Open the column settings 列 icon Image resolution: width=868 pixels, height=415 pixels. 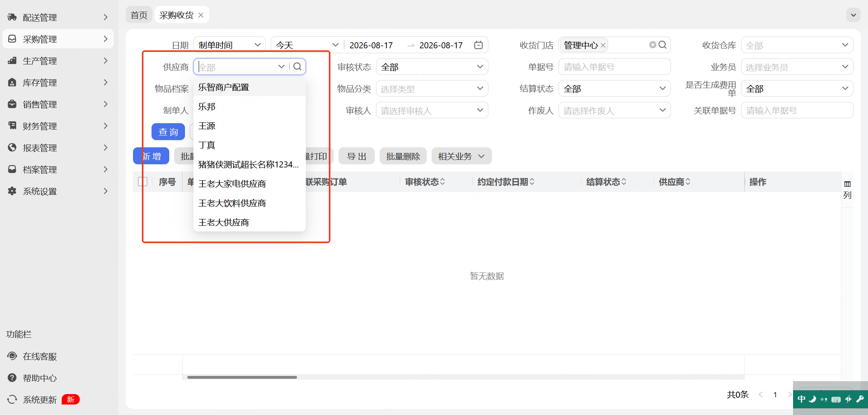(847, 190)
